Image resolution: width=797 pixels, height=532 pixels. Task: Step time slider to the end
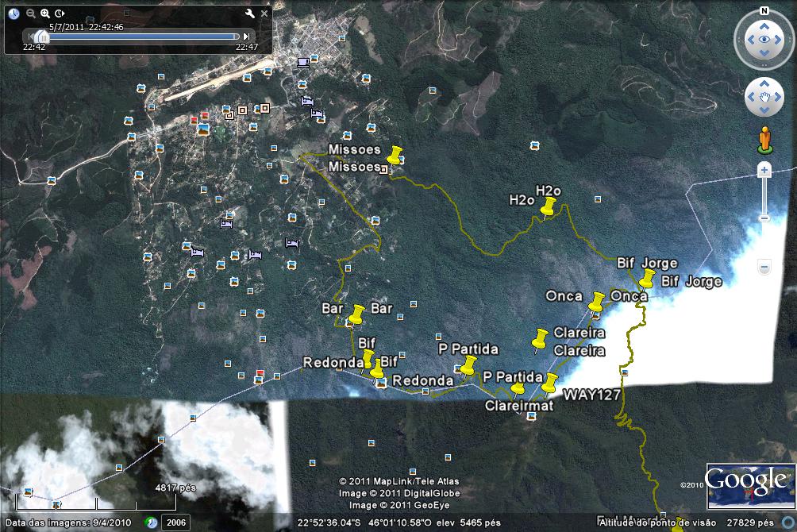tap(247, 36)
